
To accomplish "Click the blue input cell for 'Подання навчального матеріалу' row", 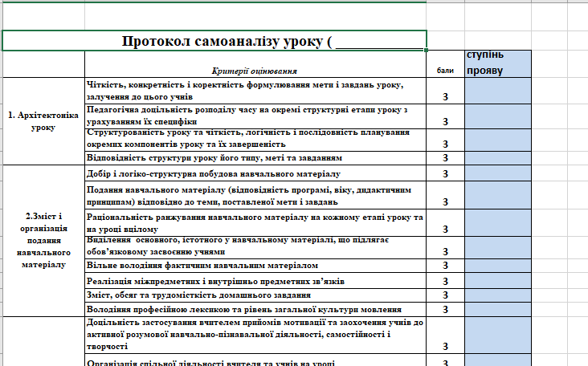I will coord(498,195).
